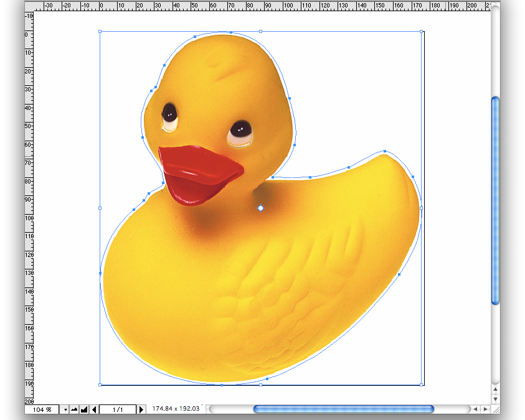Go to previous page with left arrow
The height and width of the screenshot is (420, 525).
[x=94, y=409]
